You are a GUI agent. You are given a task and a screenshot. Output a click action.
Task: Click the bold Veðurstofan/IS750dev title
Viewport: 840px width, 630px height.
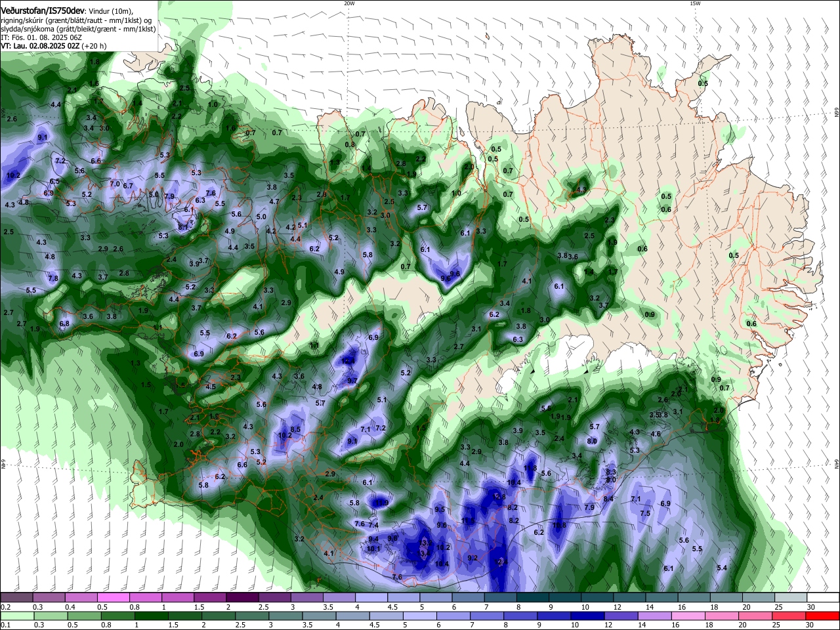pyautogui.click(x=43, y=10)
